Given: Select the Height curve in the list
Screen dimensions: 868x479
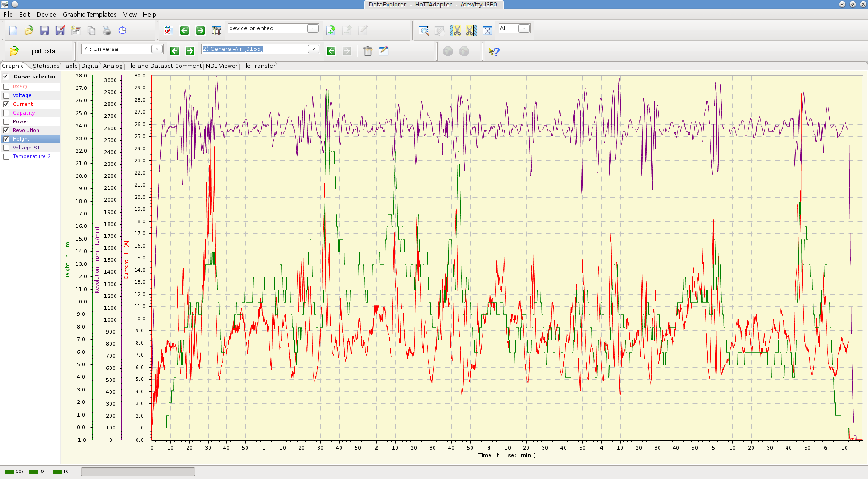Looking at the screenshot, I should click(x=21, y=139).
